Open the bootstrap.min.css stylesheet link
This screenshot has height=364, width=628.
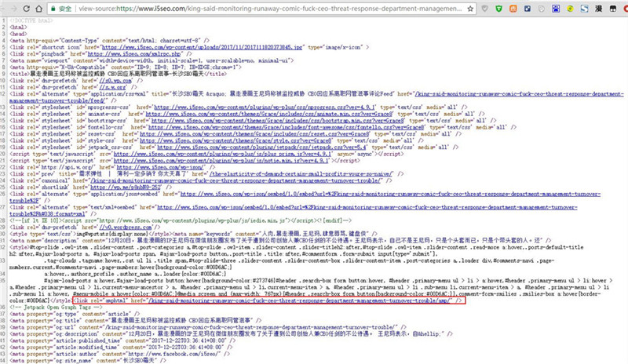coord(278,121)
